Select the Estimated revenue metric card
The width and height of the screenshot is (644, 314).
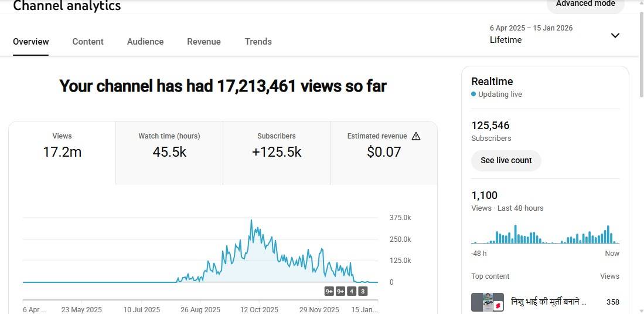(x=384, y=153)
